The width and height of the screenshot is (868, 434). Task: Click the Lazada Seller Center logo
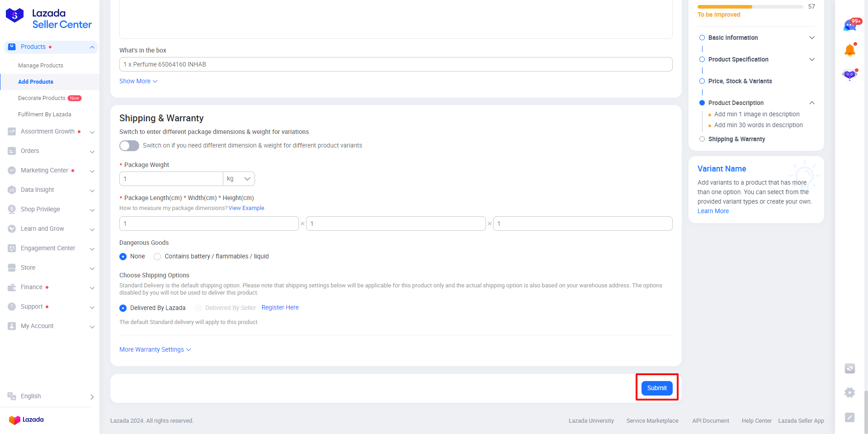48,19
